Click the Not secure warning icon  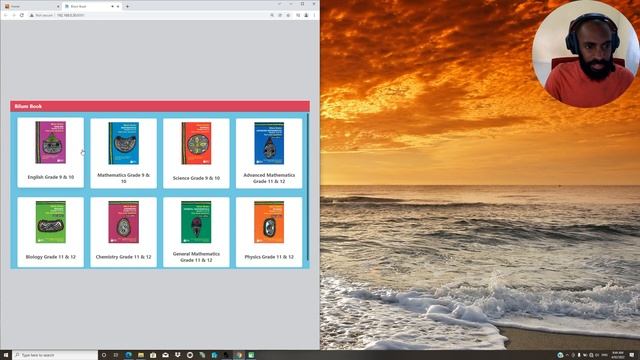[31, 15]
